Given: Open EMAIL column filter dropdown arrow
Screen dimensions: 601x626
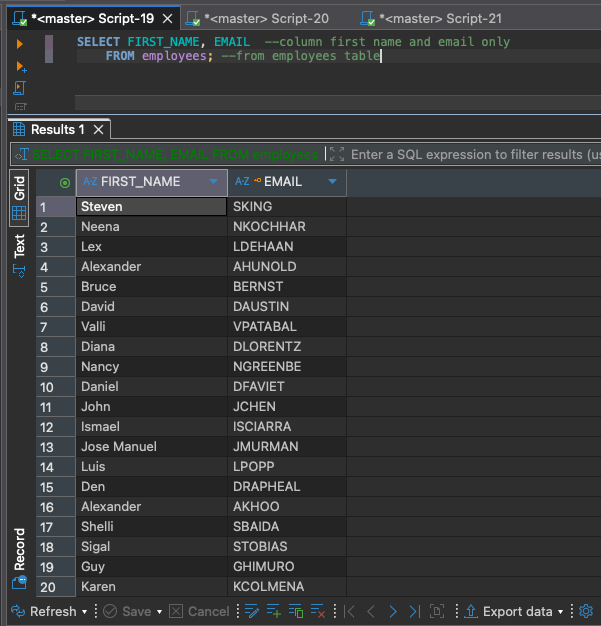Looking at the screenshot, I should click(x=332, y=182).
